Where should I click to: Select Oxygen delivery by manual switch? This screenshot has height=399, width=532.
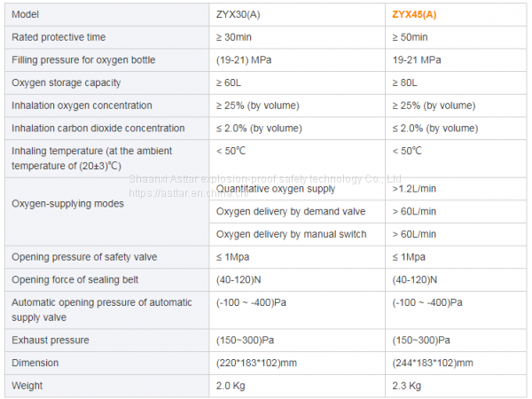(291, 234)
